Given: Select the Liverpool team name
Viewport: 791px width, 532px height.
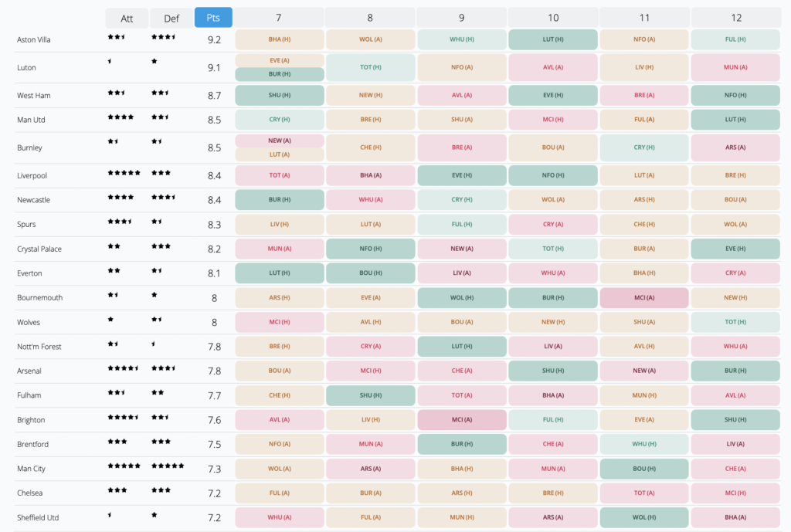Looking at the screenshot, I should coord(32,175).
